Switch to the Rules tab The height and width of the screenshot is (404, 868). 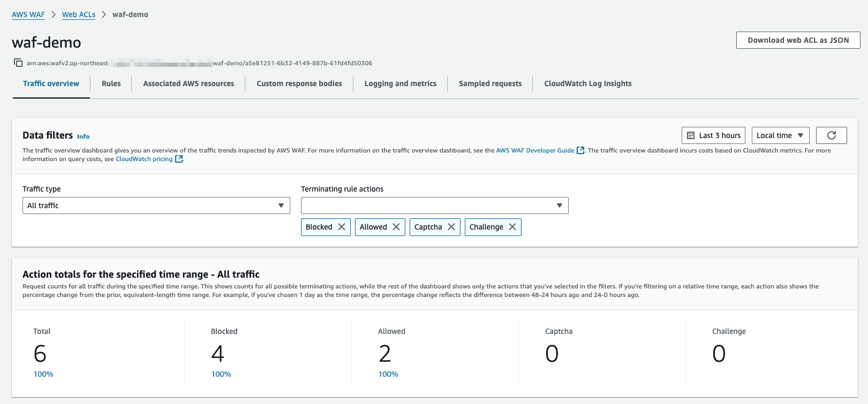pos(111,83)
